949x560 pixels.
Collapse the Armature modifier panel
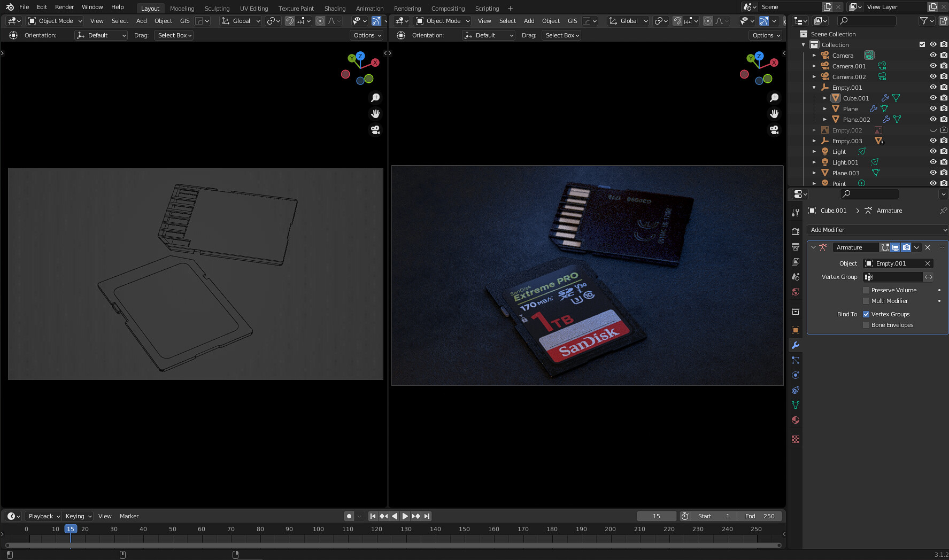(813, 247)
